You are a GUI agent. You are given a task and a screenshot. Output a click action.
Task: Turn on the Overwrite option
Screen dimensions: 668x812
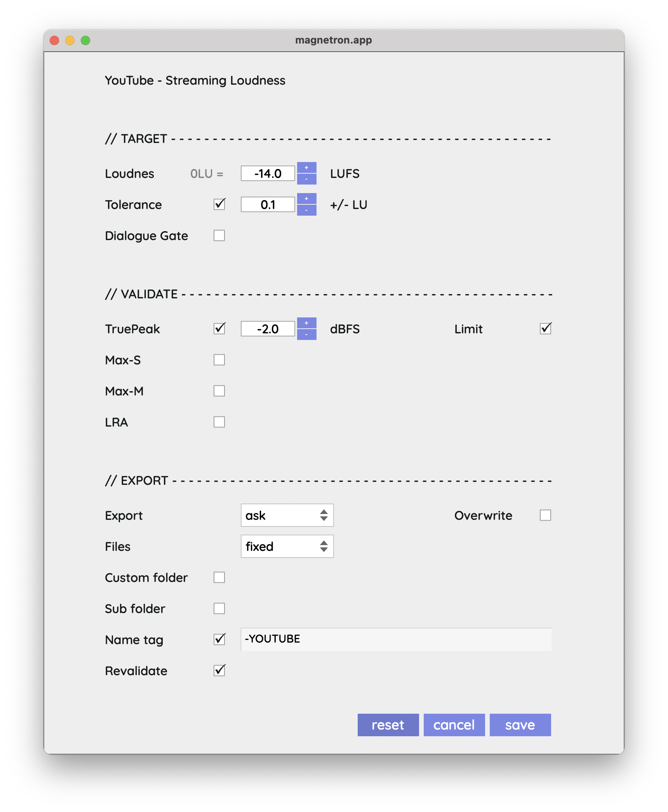tap(545, 515)
